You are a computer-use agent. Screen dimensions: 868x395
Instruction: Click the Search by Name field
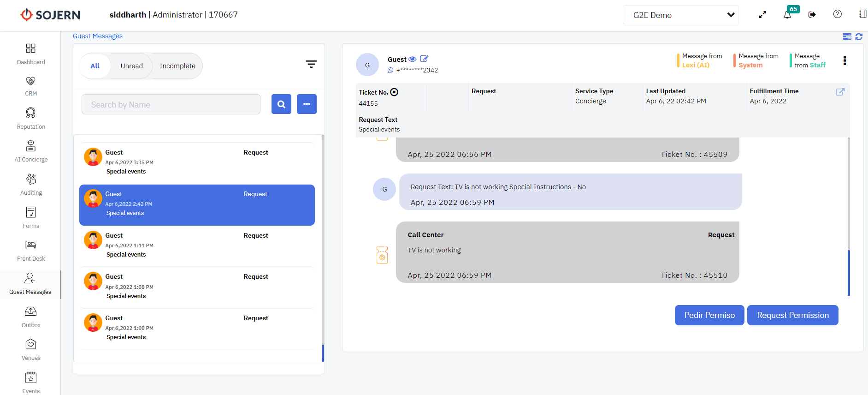pyautogui.click(x=171, y=105)
